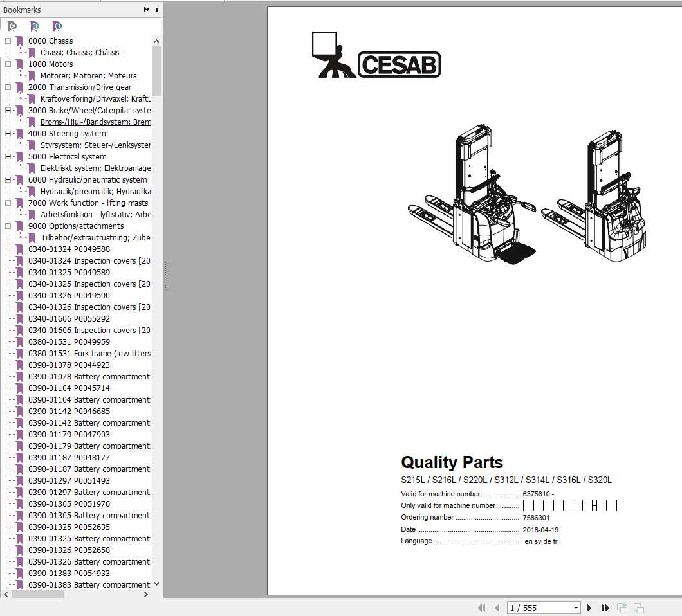Click the bookmarks vertical scrollbar up arrow
Image resolution: width=682 pixels, height=616 pixels.
(156, 41)
